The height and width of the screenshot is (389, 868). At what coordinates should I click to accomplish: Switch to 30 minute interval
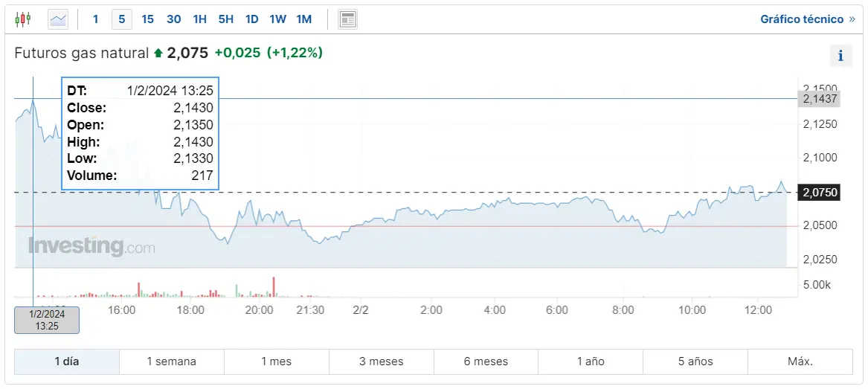(173, 19)
